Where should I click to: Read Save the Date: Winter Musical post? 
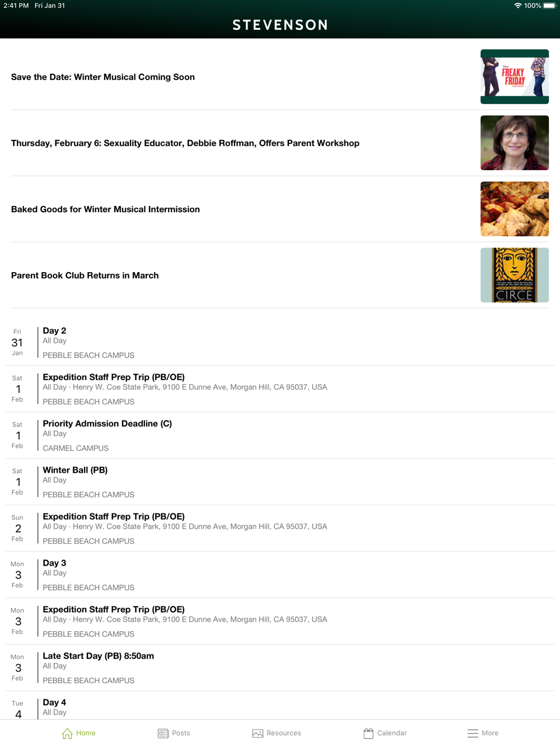(x=103, y=77)
